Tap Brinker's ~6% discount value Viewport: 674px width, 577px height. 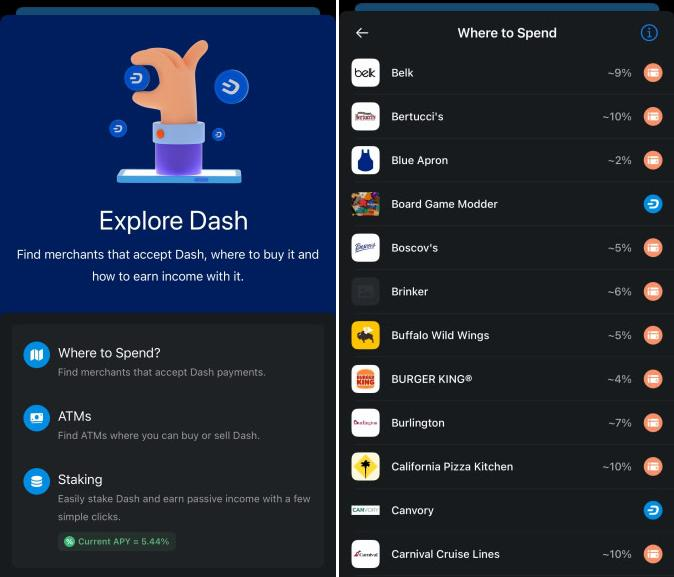[619, 292]
